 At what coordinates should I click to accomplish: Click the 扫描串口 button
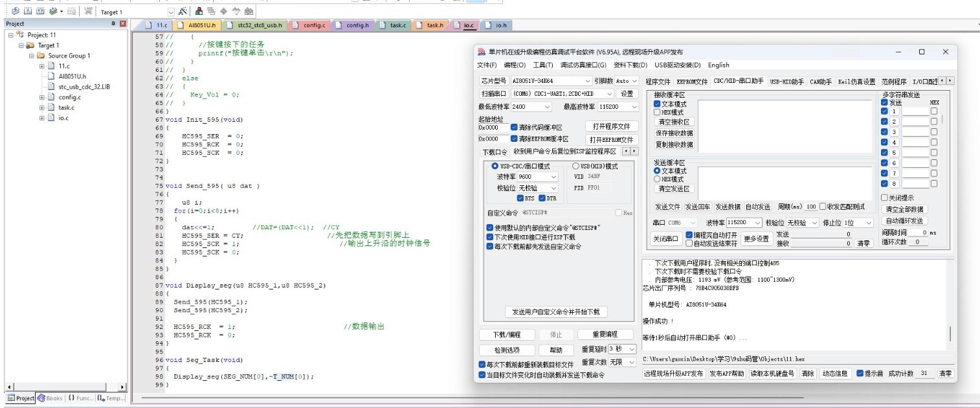[493, 94]
